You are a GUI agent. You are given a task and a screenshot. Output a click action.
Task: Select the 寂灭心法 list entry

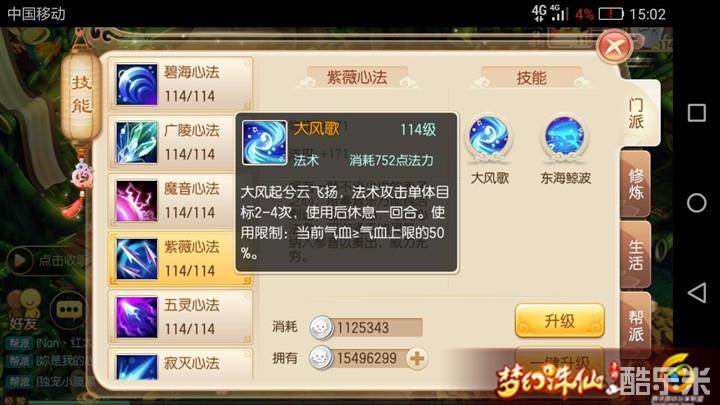(180, 364)
